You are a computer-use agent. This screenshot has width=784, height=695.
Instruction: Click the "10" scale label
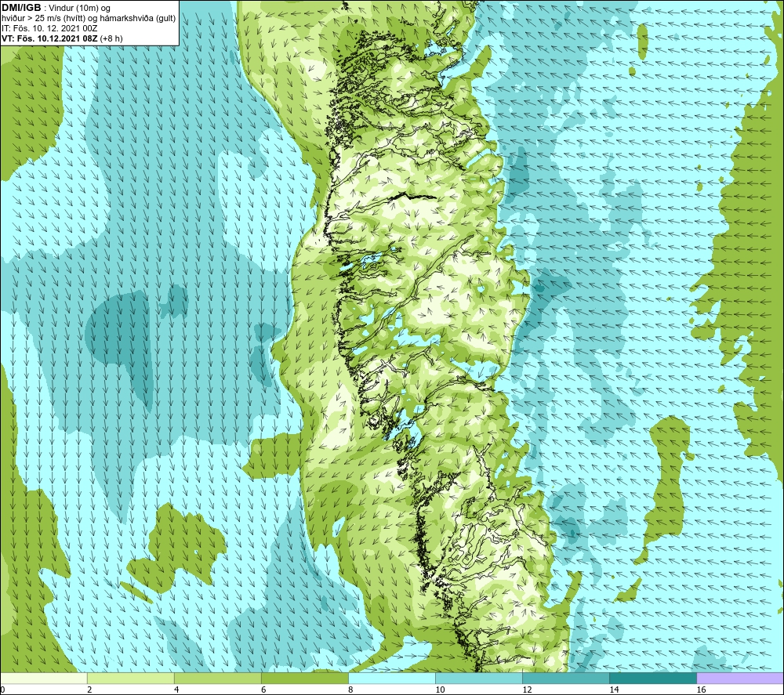click(x=440, y=690)
